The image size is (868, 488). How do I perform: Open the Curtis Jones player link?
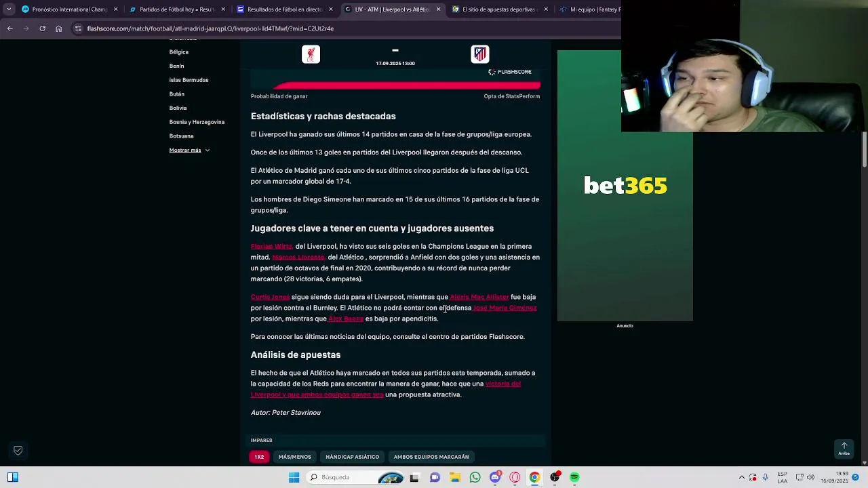click(x=270, y=297)
